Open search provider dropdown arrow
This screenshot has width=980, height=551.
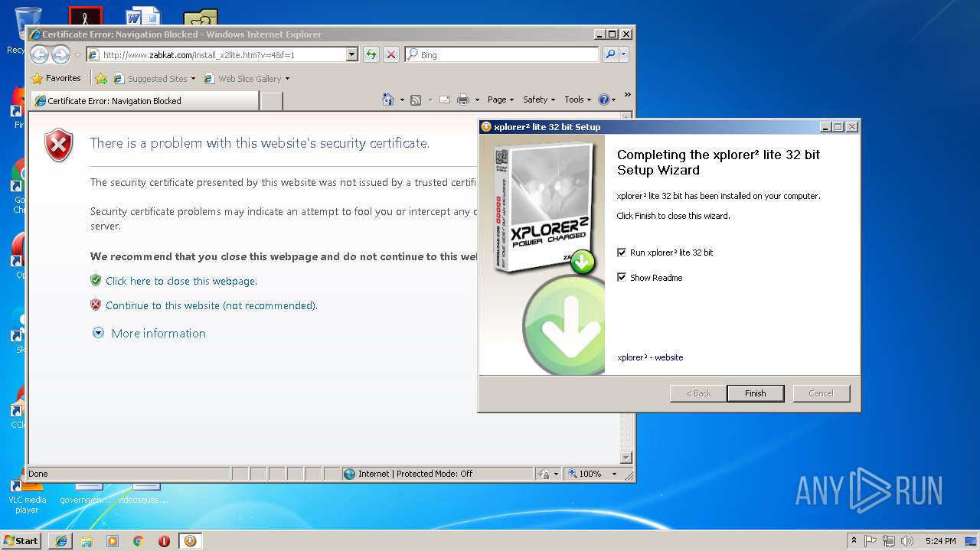click(624, 54)
